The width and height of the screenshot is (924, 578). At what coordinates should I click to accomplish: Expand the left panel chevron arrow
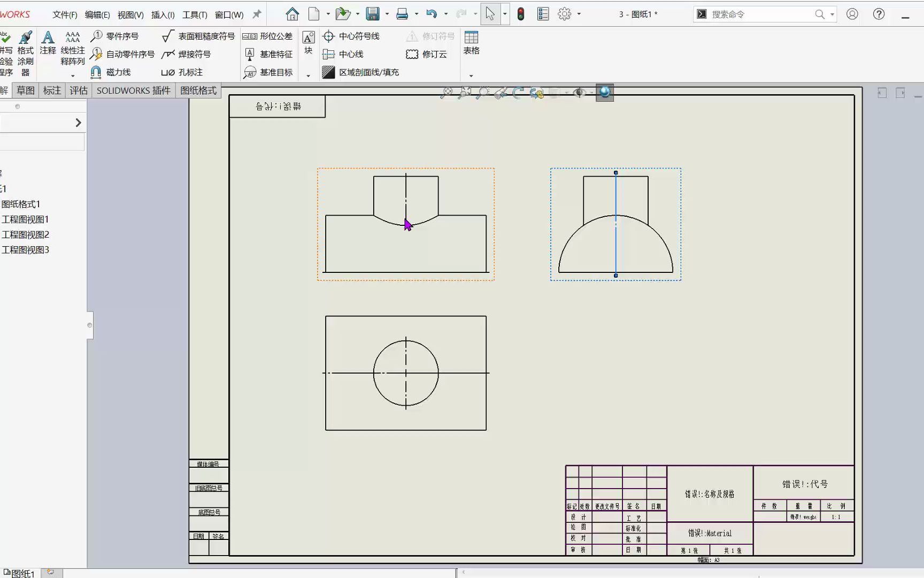pyautogui.click(x=78, y=123)
